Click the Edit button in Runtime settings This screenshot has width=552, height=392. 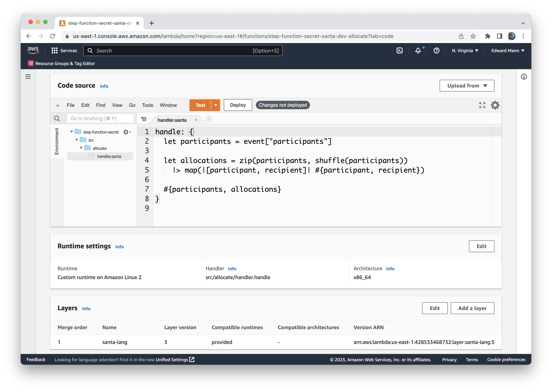482,246
